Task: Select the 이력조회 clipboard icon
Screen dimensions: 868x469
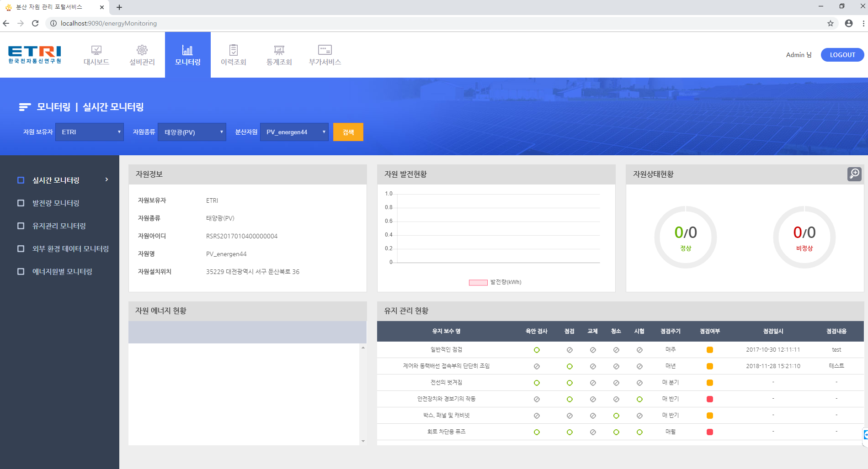Action: click(234, 50)
